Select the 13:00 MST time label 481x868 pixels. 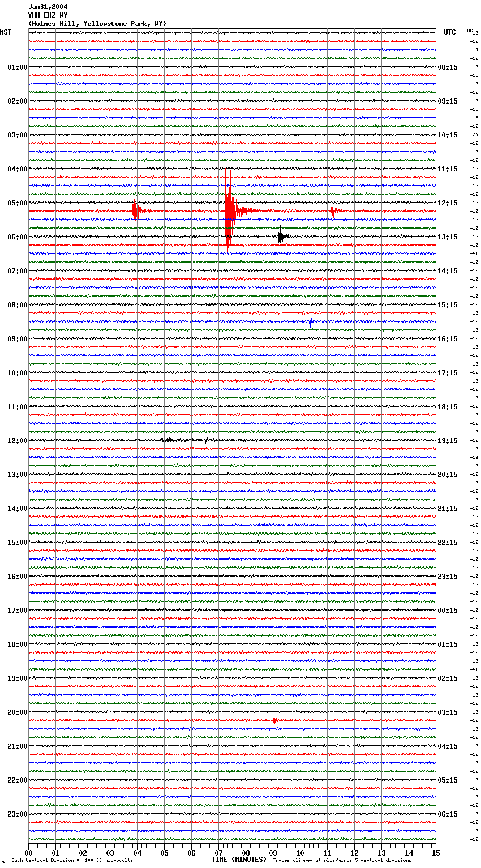coord(18,475)
